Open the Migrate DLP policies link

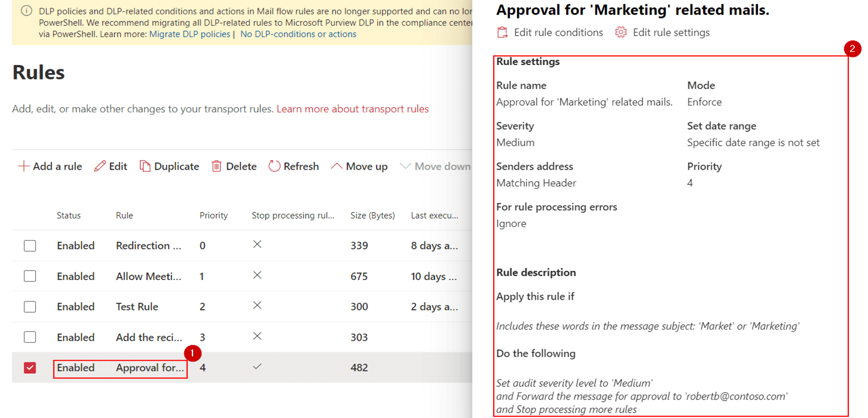tap(190, 34)
